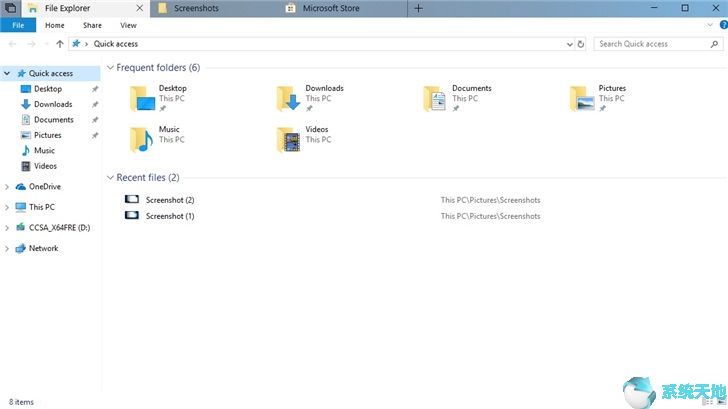Expand the ribbon with chevron arrow
This screenshot has width=728, height=409.
709,25
